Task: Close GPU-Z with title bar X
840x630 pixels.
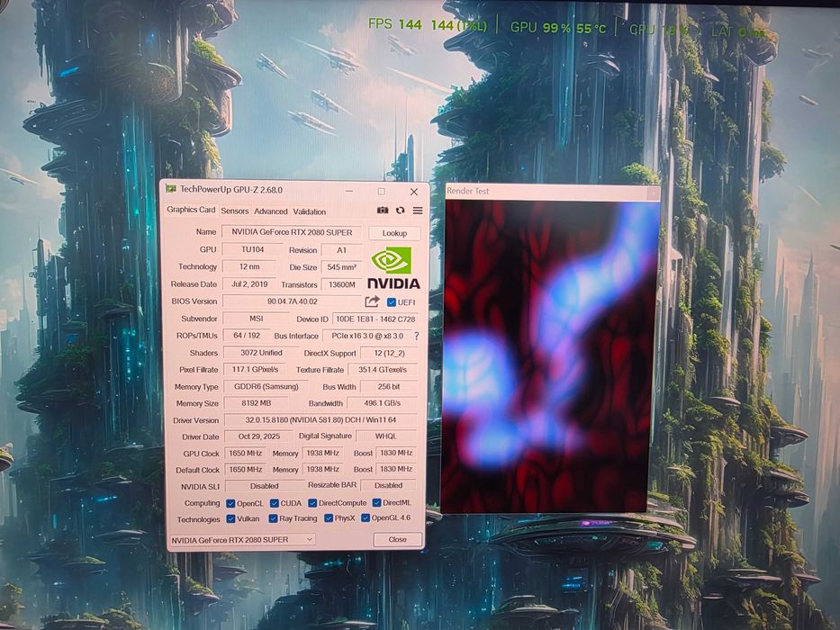Action: pyautogui.click(x=413, y=192)
